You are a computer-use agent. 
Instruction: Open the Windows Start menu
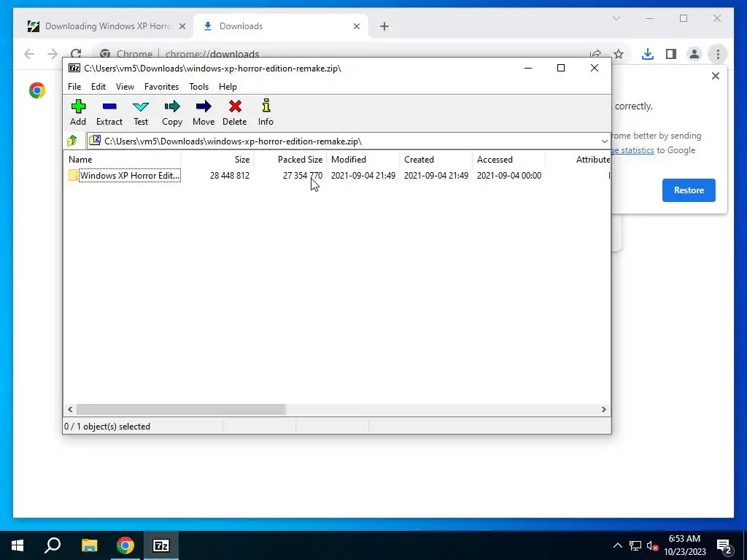pos(18,545)
